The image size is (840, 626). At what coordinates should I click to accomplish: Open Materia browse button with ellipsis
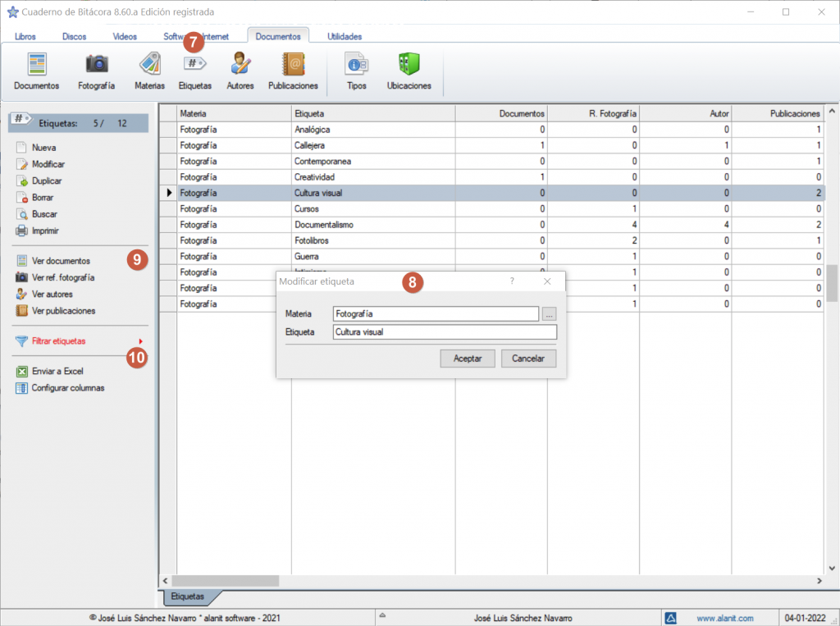(550, 313)
